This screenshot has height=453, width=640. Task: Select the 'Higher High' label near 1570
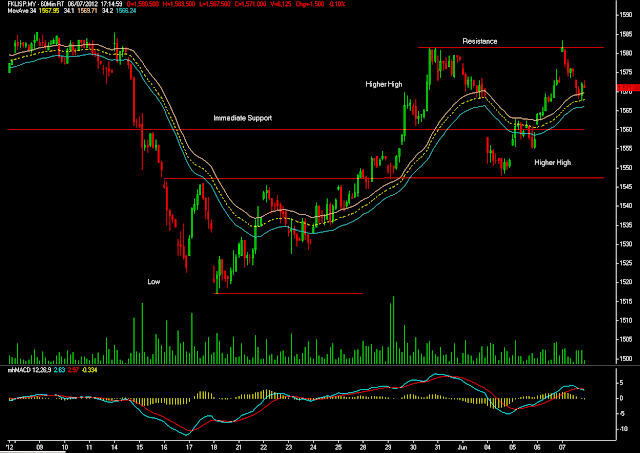click(x=384, y=84)
